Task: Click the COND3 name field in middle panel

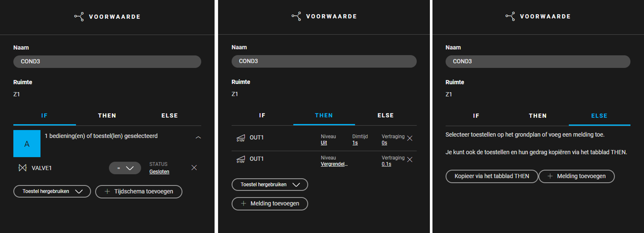Action: 324,61
